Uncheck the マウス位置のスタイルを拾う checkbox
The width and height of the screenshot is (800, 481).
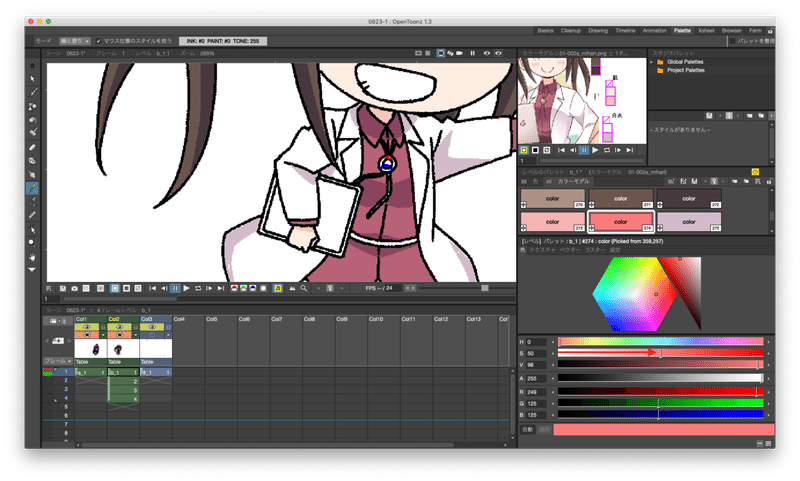tap(98, 41)
